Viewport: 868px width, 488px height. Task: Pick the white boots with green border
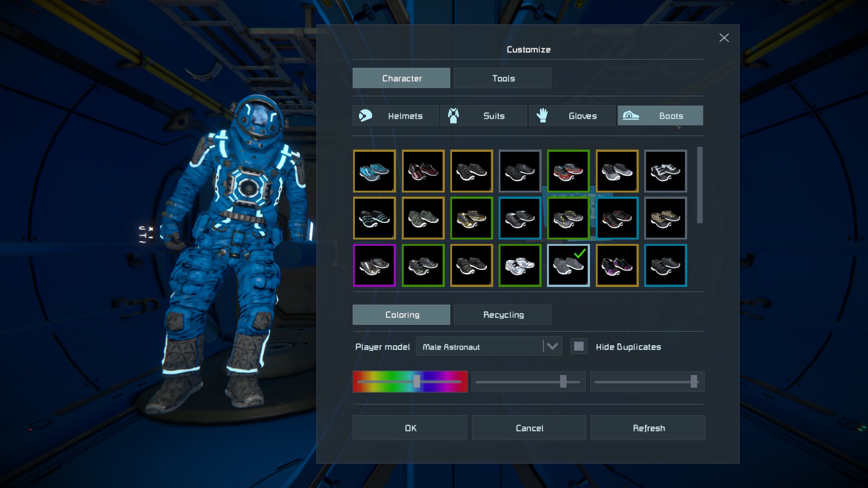pyautogui.click(x=520, y=266)
